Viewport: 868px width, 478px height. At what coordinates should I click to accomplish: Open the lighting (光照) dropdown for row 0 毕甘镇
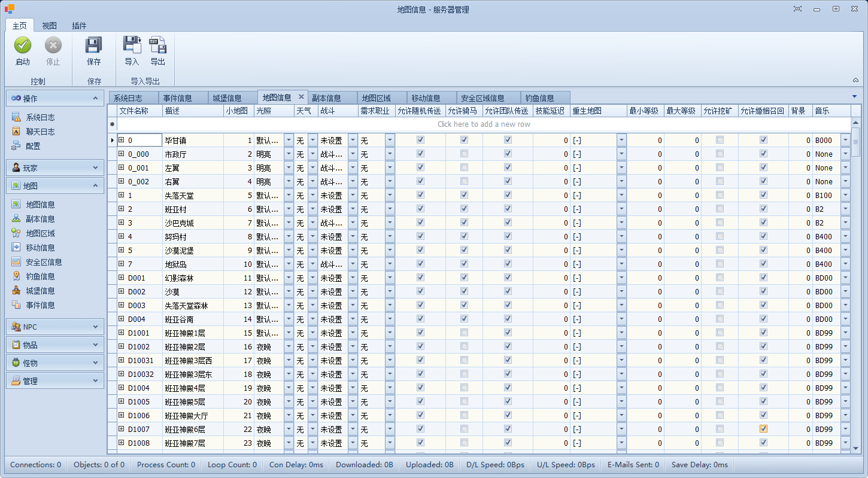289,140
